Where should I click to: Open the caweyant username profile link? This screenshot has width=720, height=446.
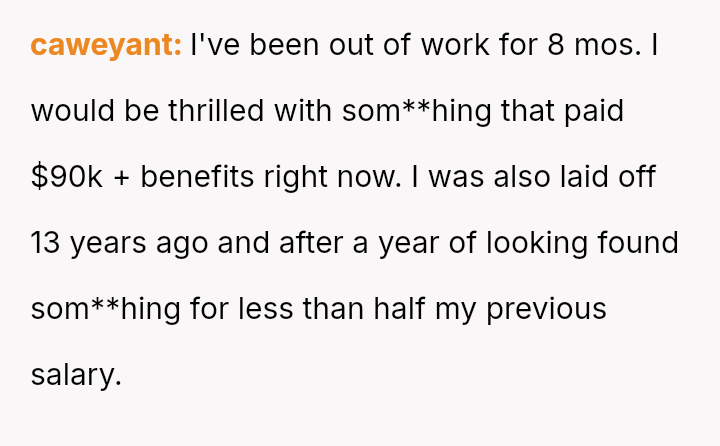point(106,45)
